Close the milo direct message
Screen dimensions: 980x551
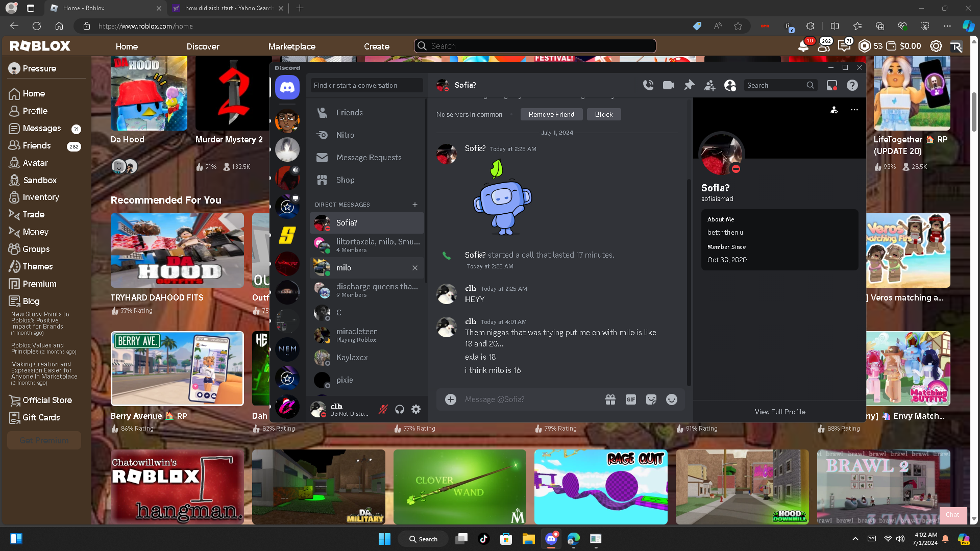(x=415, y=268)
